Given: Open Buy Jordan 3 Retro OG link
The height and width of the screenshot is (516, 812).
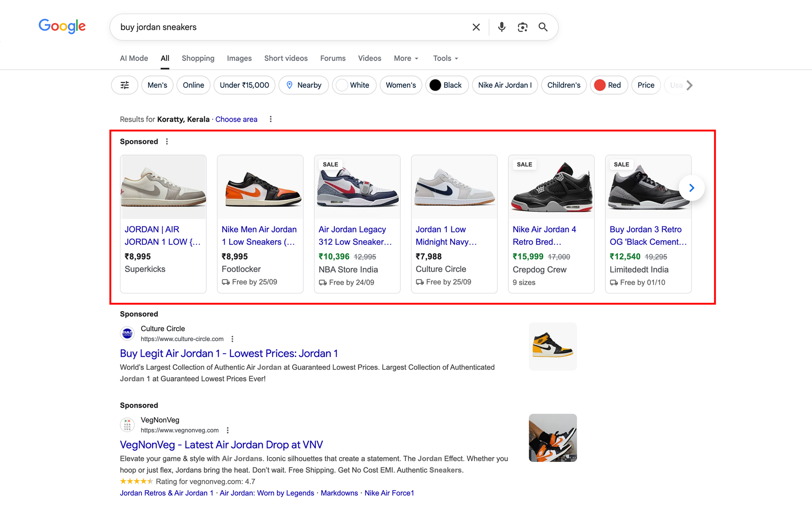Looking at the screenshot, I should coord(648,236).
